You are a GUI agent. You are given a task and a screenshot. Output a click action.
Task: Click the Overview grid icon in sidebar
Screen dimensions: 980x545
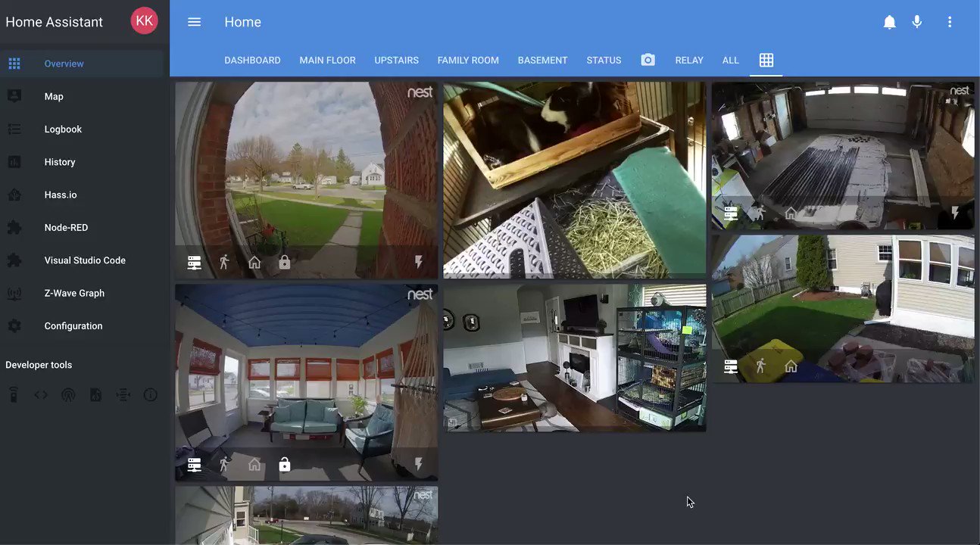(x=14, y=64)
